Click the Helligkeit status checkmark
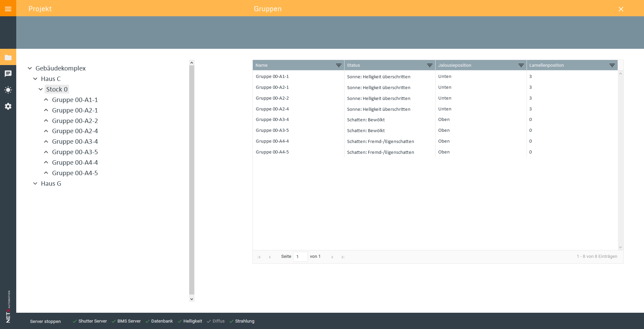This screenshot has height=329, width=644. pyautogui.click(x=180, y=321)
